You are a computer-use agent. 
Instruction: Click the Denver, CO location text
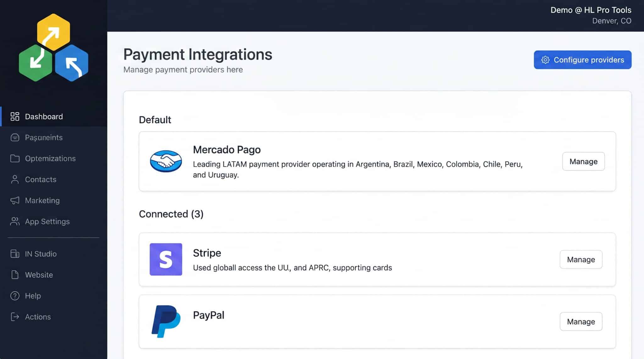click(612, 21)
